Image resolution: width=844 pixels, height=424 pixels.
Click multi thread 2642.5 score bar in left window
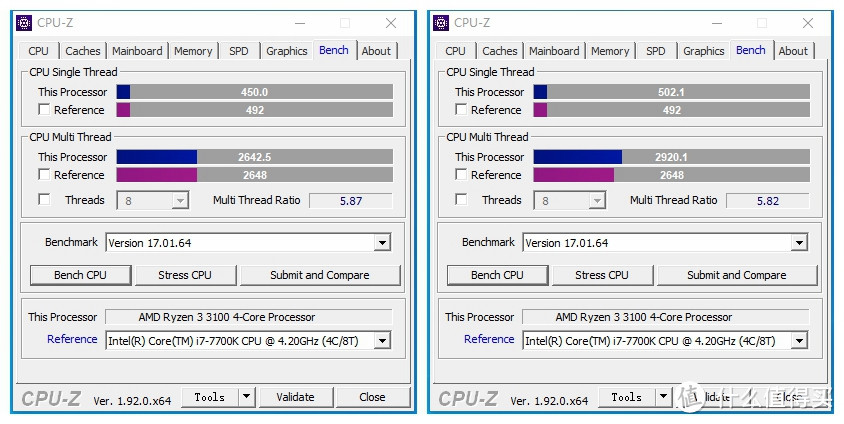pyautogui.click(x=255, y=157)
